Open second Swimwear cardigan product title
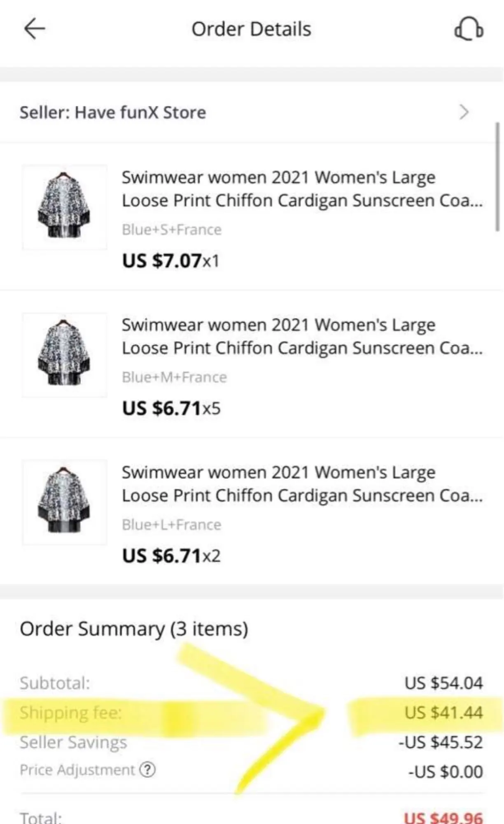The image size is (504, 824). click(x=301, y=337)
